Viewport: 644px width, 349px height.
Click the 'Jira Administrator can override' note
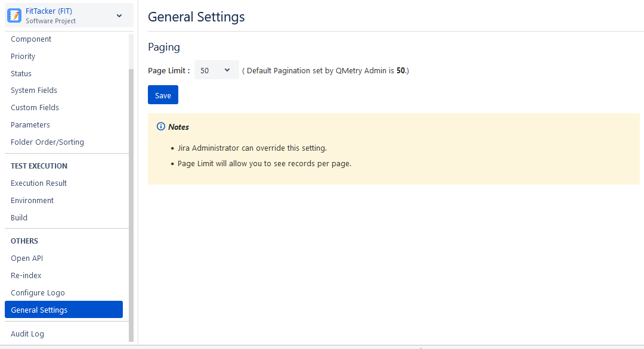(x=252, y=148)
